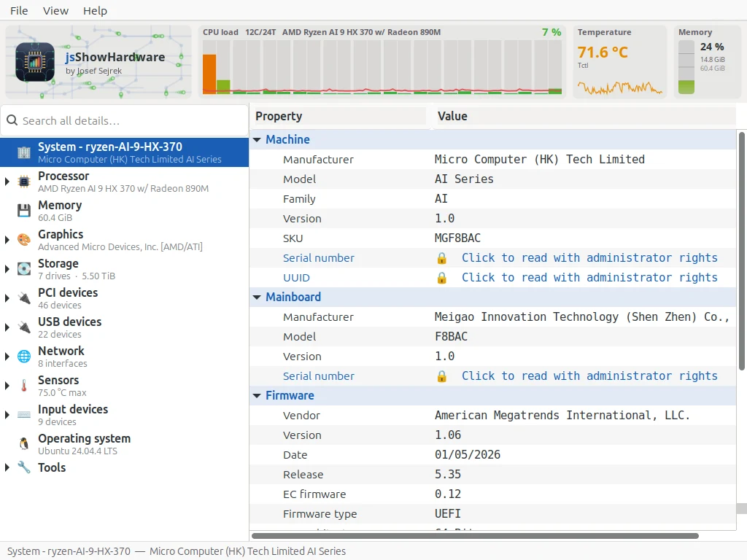Screen dimensions: 747x560
Task: Click the Processor chip icon in sidebar
Action: pos(24,182)
